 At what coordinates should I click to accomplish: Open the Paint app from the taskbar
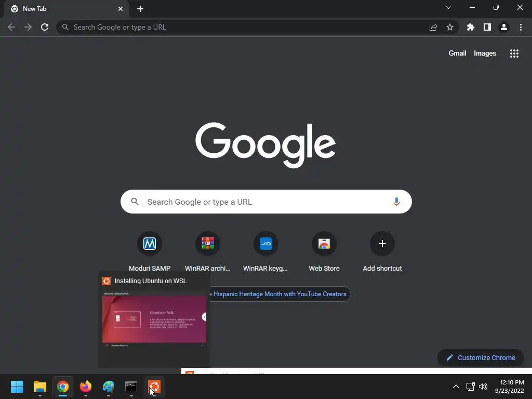pyautogui.click(x=109, y=387)
